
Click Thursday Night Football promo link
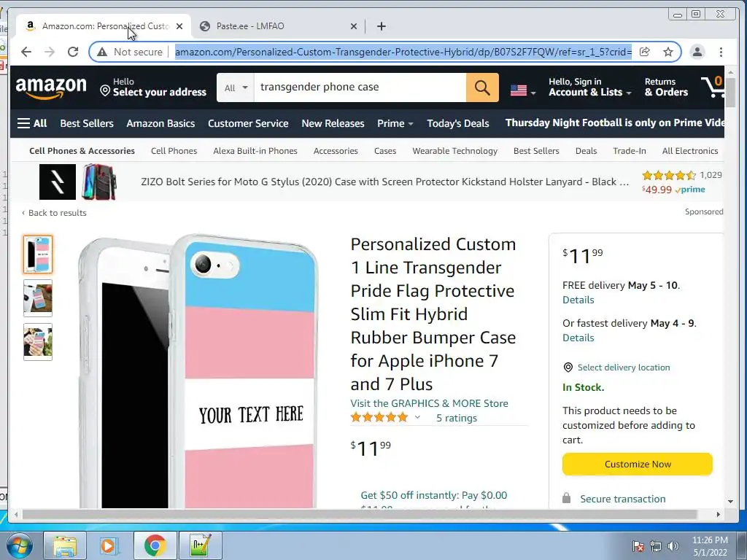(614, 122)
